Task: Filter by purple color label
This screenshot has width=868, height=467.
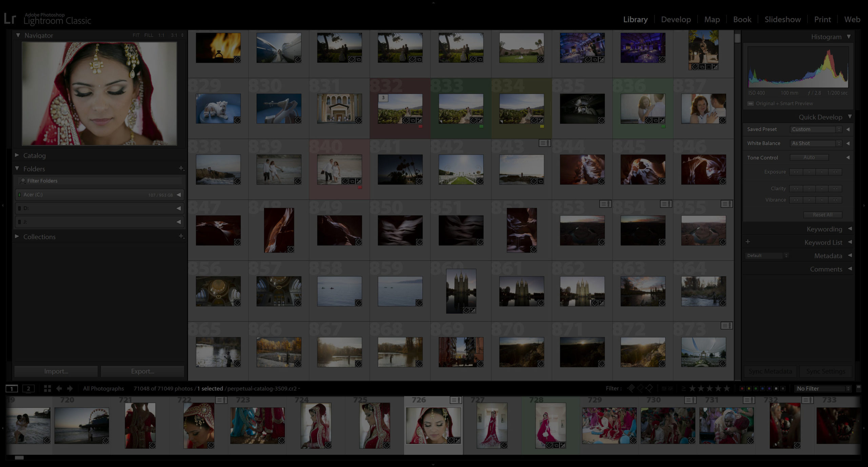Action: pos(769,389)
